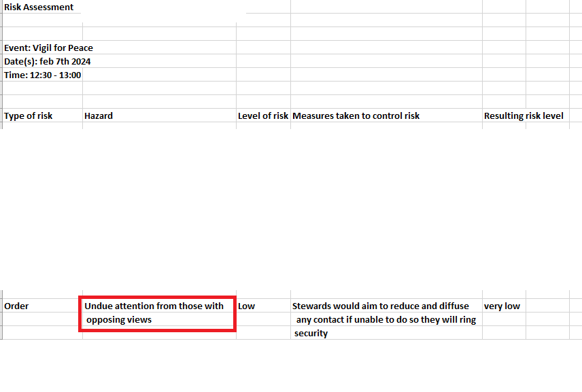Select the 'Type of risk' header cell
The width and height of the screenshot is (582, 392).
pos(42,115)
